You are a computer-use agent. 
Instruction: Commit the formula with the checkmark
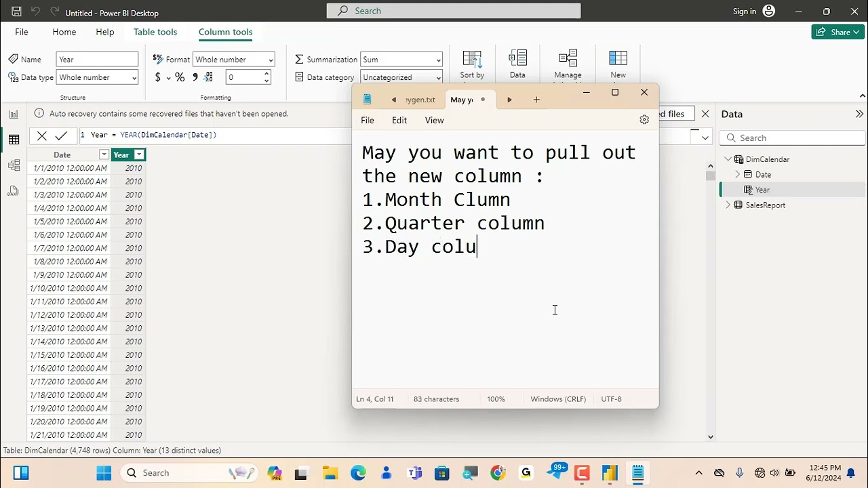(61, 136)
